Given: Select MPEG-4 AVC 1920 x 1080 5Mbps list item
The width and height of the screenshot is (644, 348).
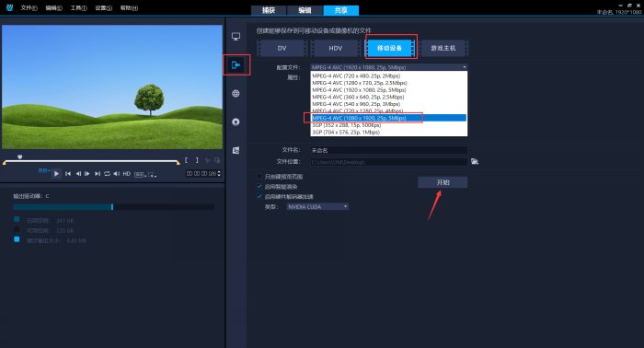Looking at the screenshot, I should [388, 90].
